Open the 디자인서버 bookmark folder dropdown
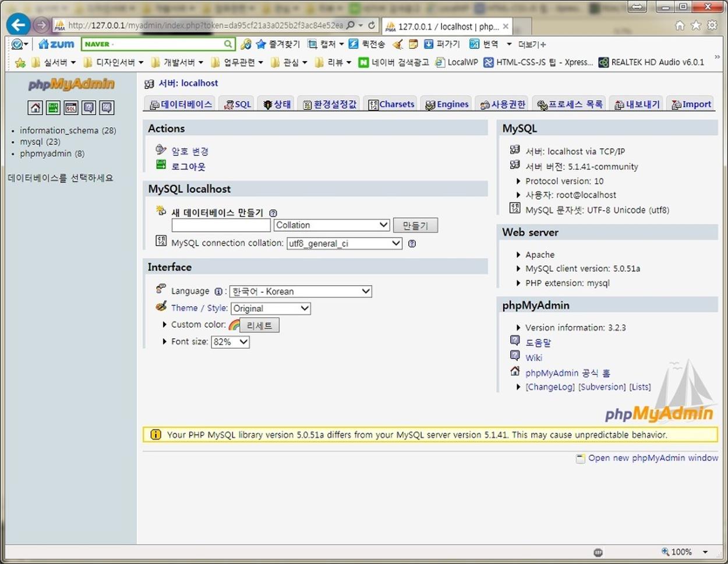The height and width of the screenshot is (564, 728). coord(114,62)
